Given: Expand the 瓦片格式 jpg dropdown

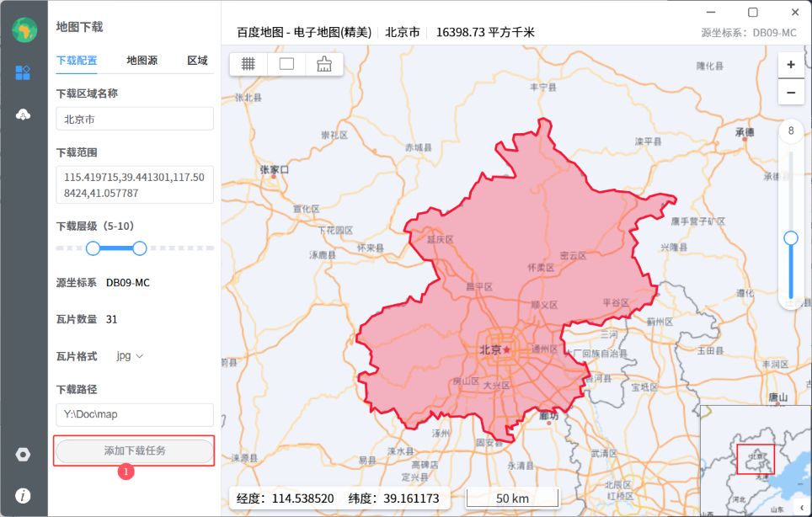Looking at the screenshot, I should pos(130,356).
